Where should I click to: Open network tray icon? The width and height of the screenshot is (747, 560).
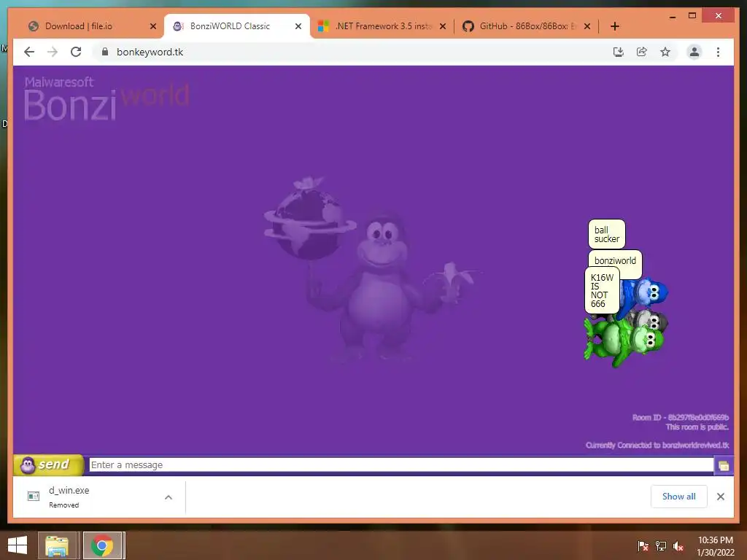661,546
